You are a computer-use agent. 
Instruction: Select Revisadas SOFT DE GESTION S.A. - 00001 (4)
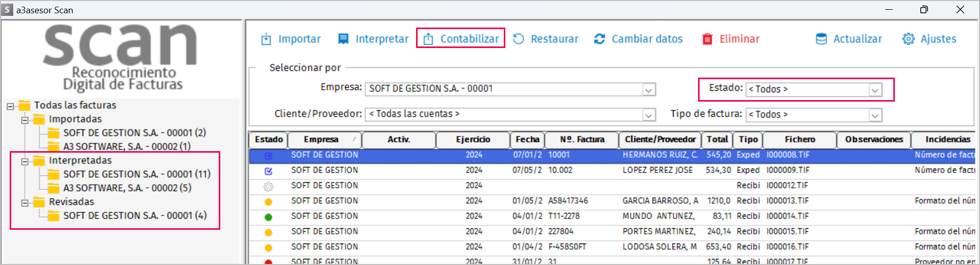[135, 215]
